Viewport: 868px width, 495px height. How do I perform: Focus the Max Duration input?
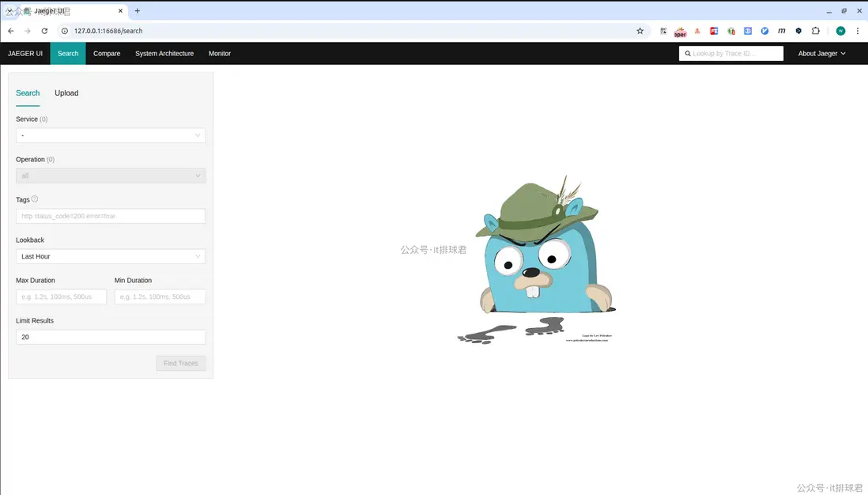(x=61, y=297)
